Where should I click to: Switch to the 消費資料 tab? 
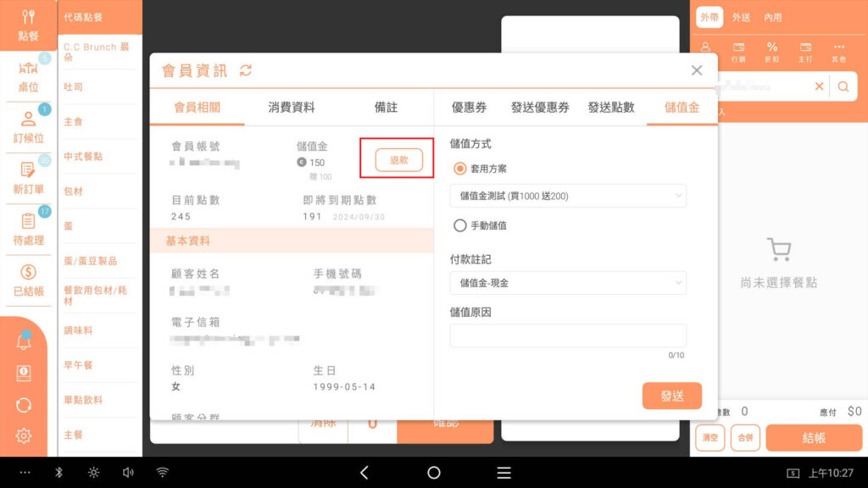tap(292, 108)
